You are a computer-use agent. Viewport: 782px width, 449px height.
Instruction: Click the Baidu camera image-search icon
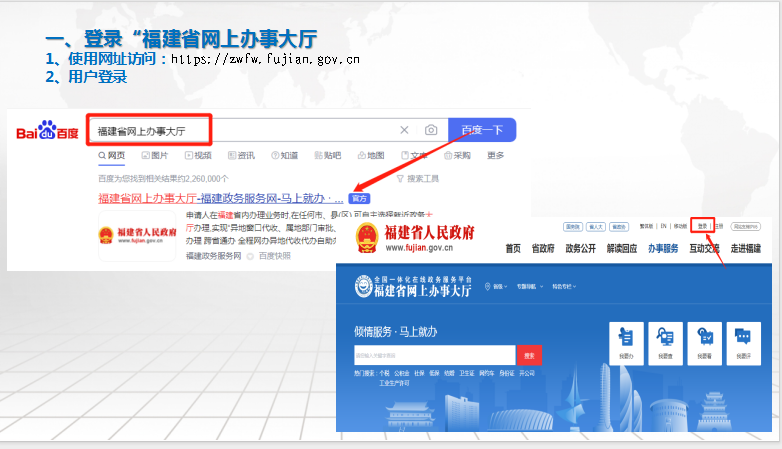[431, 130]
